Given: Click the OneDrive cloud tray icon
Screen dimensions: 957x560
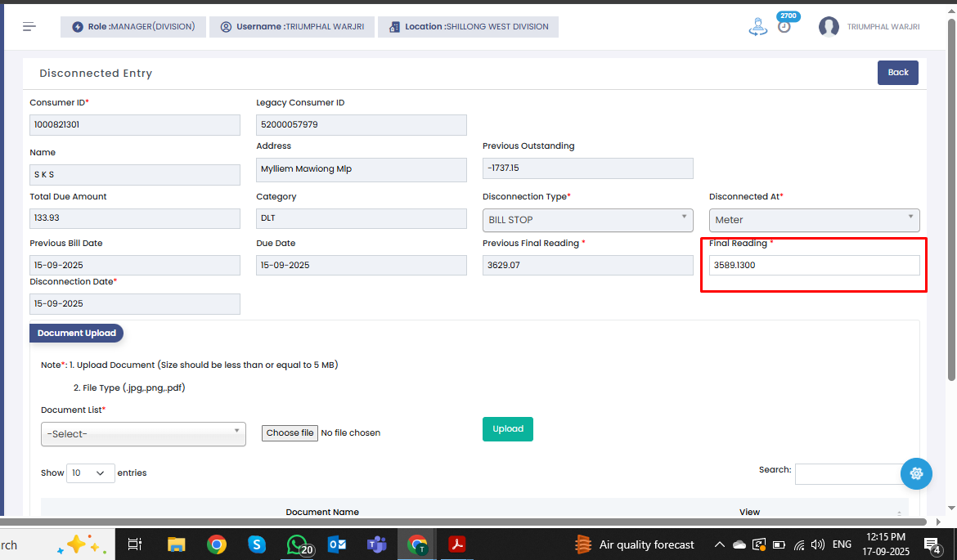Looking at the screenshot, I should click(739, 544).
